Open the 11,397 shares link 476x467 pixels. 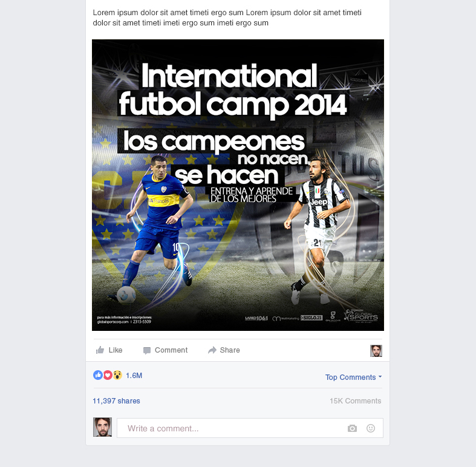(x=116, y=401)
